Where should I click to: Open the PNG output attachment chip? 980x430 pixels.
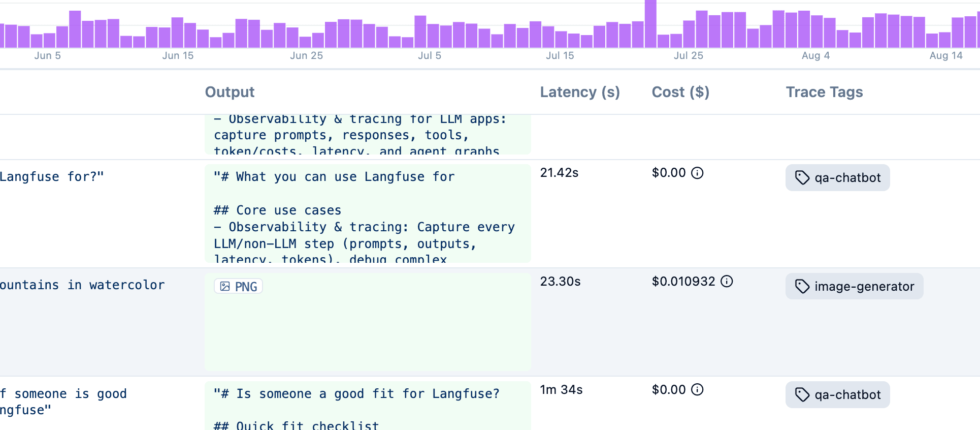click(238, 286)
